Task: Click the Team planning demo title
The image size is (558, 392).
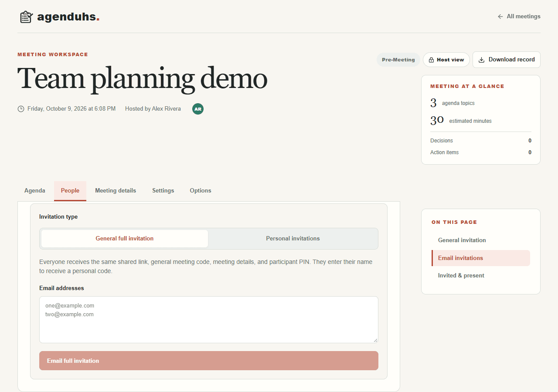Action: 142,79
